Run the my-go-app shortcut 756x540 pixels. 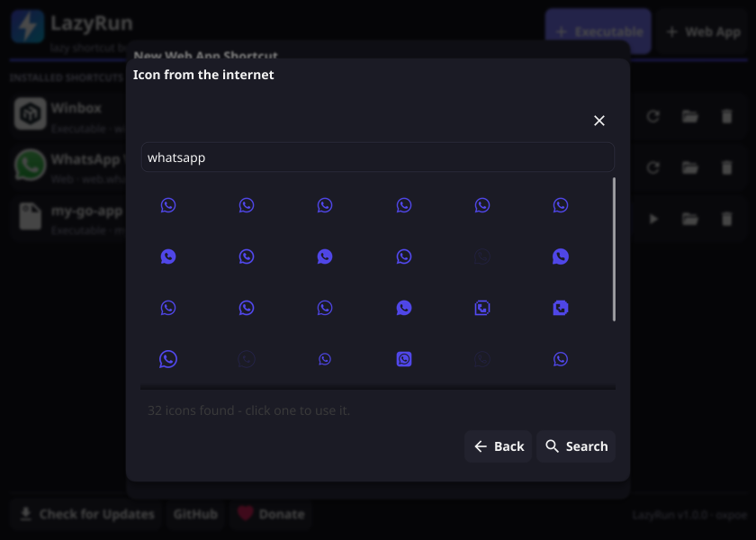pyautogui.click(x=652, y=219)
